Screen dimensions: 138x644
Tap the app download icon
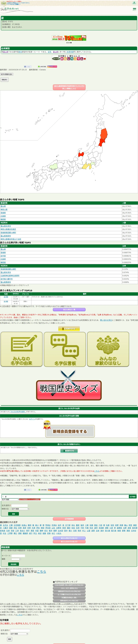134,3
